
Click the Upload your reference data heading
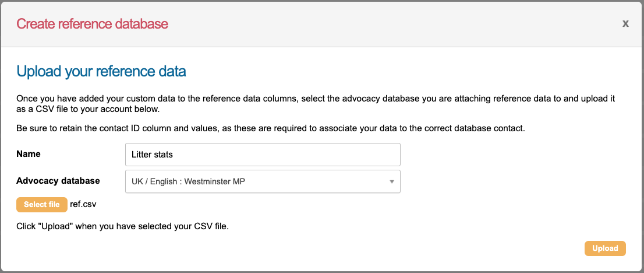101,72
